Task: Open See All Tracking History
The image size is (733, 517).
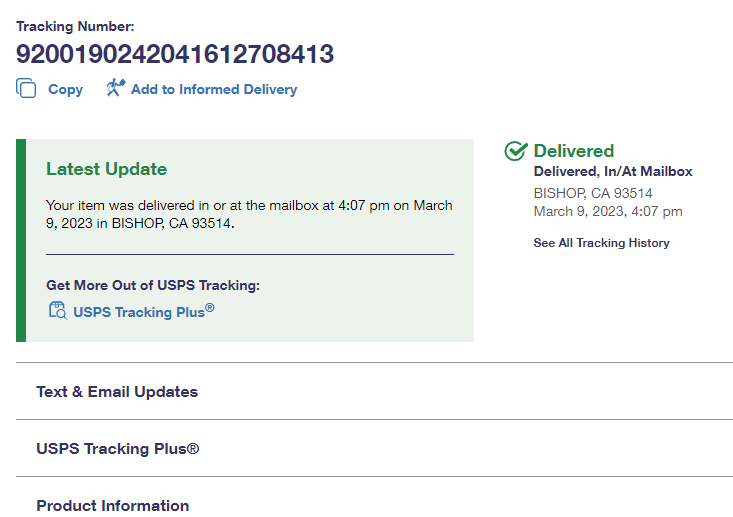Action: pos(601,243)
